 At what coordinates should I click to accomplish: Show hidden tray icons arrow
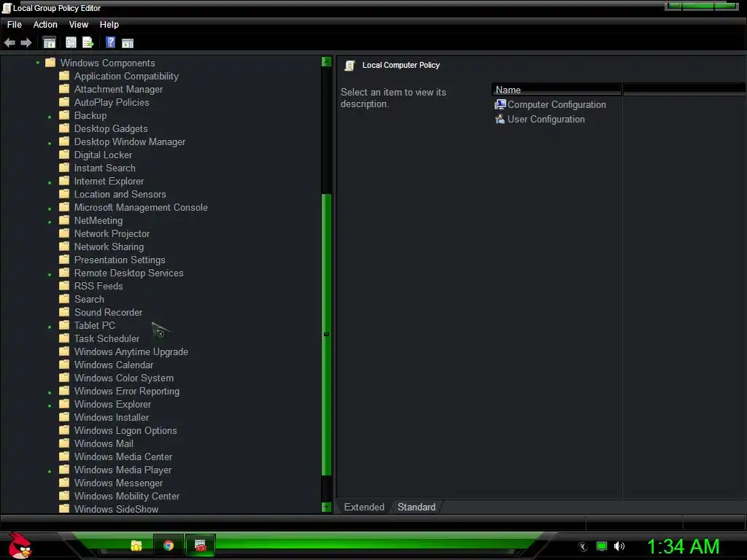point(583,547)
